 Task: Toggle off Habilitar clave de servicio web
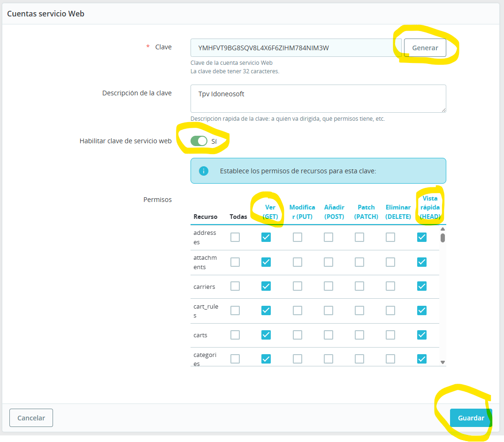tap(199, 141)
